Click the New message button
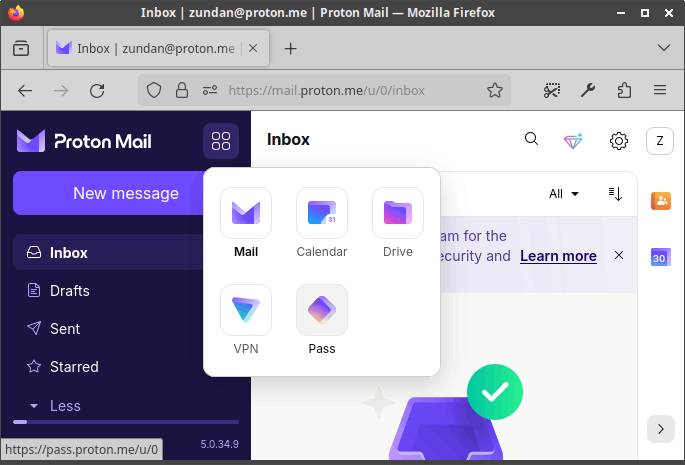685x465 pixels. [x=126, y=193]
